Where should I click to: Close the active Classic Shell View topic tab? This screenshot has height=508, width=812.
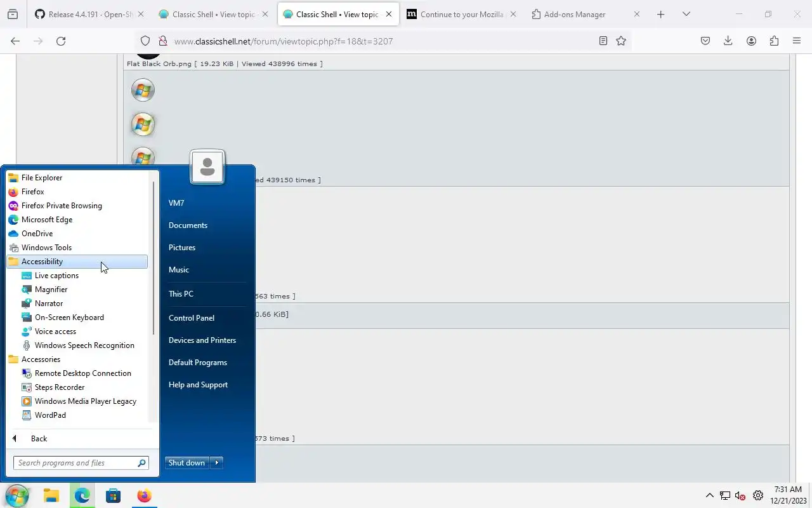tap(389, 14)
